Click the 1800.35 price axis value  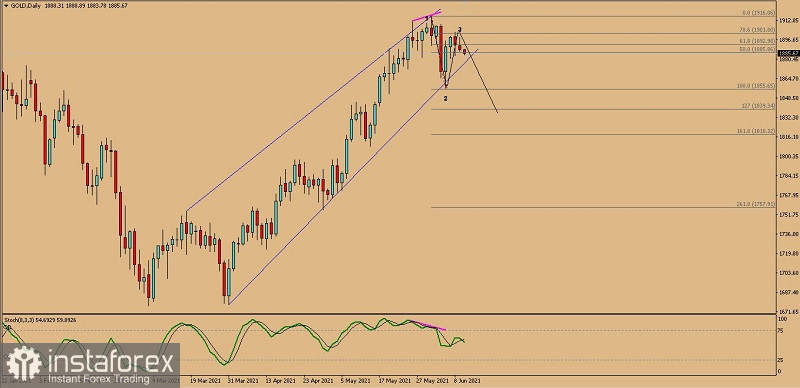click(x=788, y=157)
